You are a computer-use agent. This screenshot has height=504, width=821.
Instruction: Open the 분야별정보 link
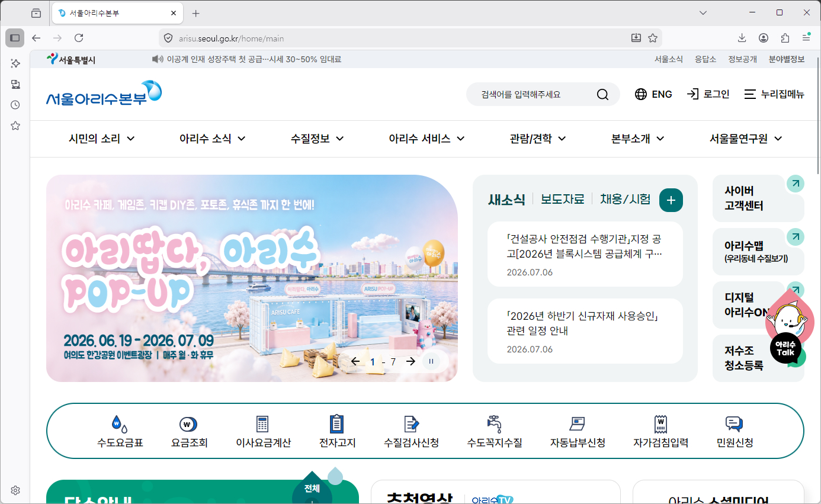[787, 59]
